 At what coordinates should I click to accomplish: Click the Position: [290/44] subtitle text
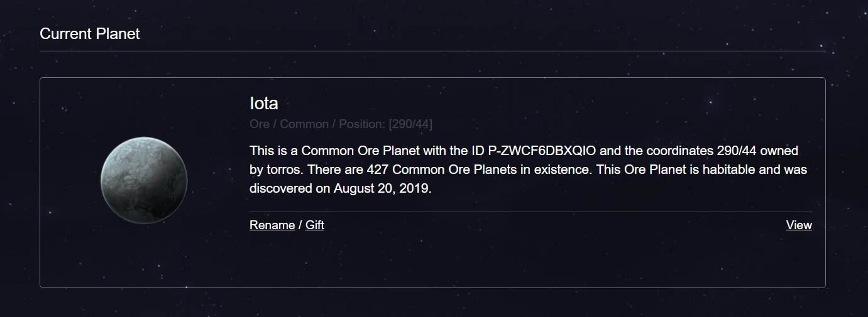pyautogui.click(x=385, y=124)
